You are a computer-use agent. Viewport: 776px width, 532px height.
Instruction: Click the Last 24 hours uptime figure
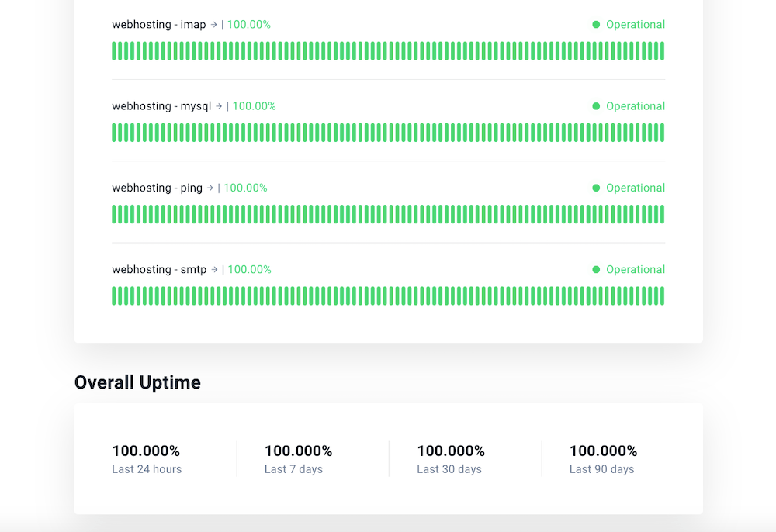tap(146, 451)
